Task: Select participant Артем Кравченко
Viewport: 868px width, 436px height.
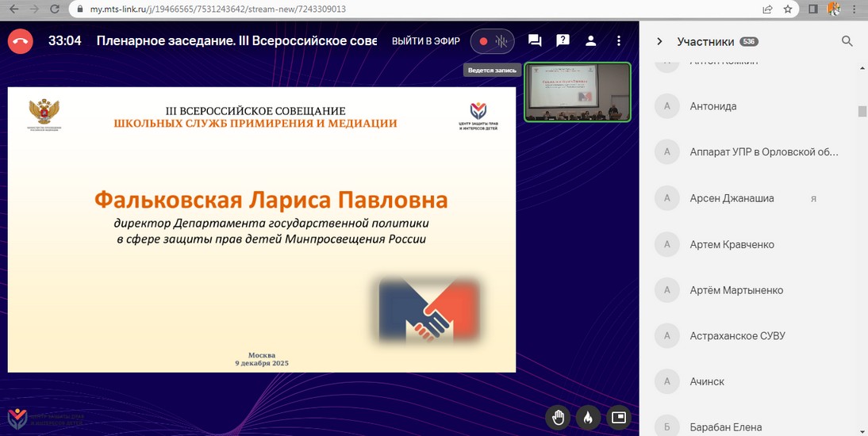Action: (x=732, y=244)
